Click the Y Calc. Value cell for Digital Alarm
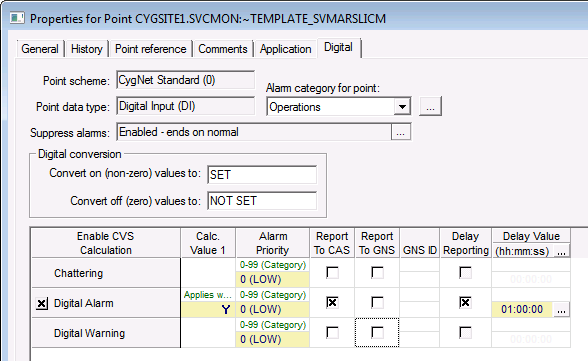This screenshot has width=588, height=361. click(208, 310)
